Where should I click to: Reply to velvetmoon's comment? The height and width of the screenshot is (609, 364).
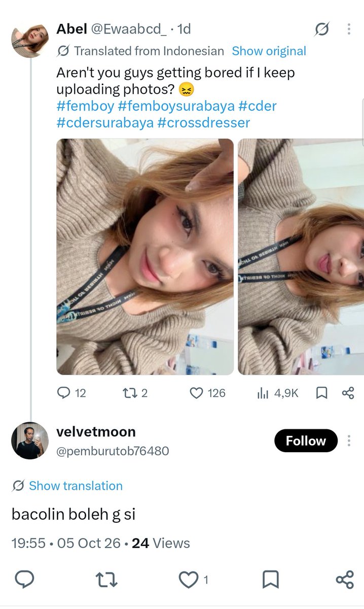[24, 579]
